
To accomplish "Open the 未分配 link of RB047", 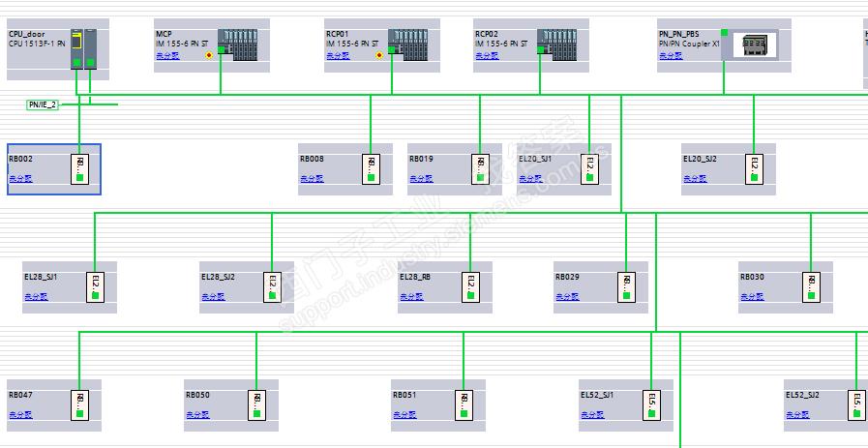I will tap(20, 415).
